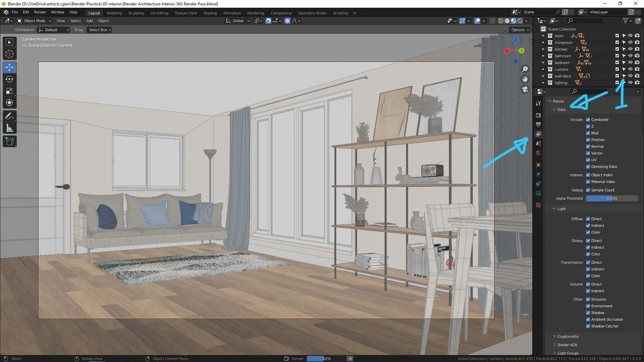Image resolution: width=644 pixels, height=362 pixels.
Task: Open View Layer properties tab
Action: coord(538,134)
